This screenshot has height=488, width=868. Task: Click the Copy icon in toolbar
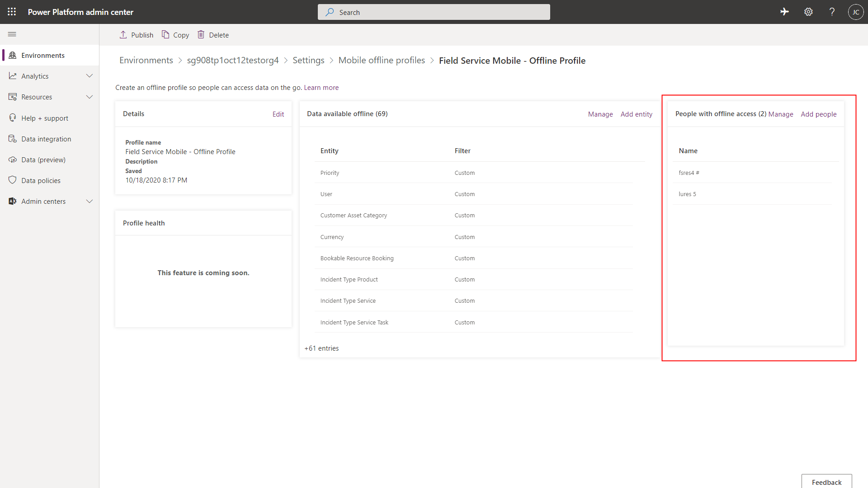click(x=165, y=35)
